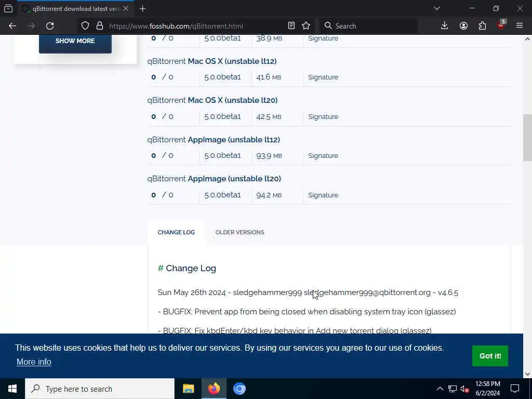Download qBittorrent AppImage (unstable lt12)
Screen dimensions: 532x399
click(x=214, y=140)
